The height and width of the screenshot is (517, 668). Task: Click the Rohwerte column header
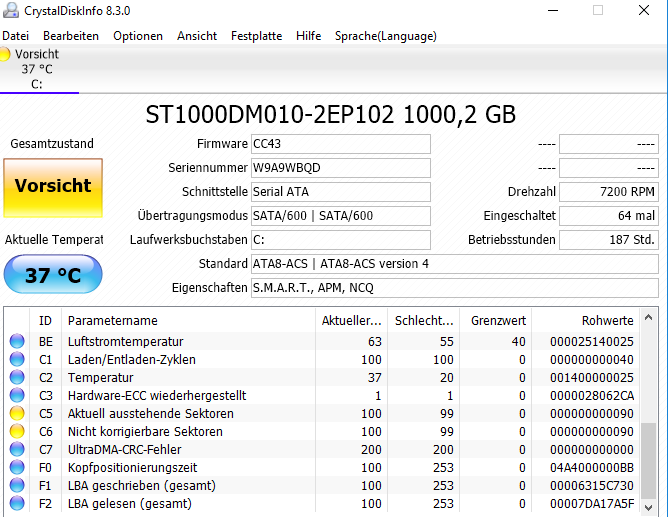coord(585,320)
